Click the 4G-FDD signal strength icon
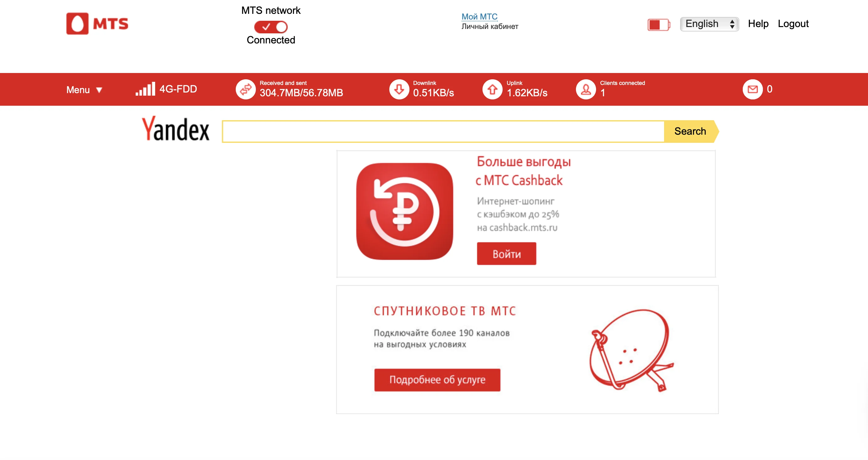The image size is (868, 460). tap(145, 89)
